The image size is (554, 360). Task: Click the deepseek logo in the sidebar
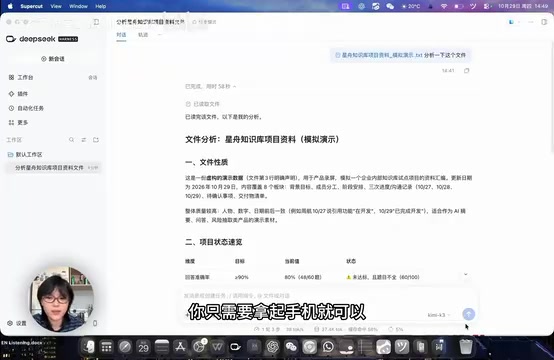pos(42,39)
